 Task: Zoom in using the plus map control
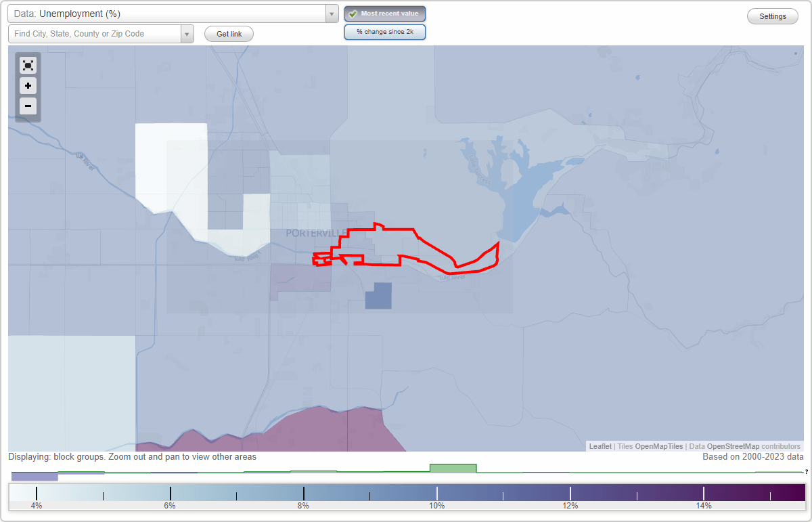coord(28,86)
